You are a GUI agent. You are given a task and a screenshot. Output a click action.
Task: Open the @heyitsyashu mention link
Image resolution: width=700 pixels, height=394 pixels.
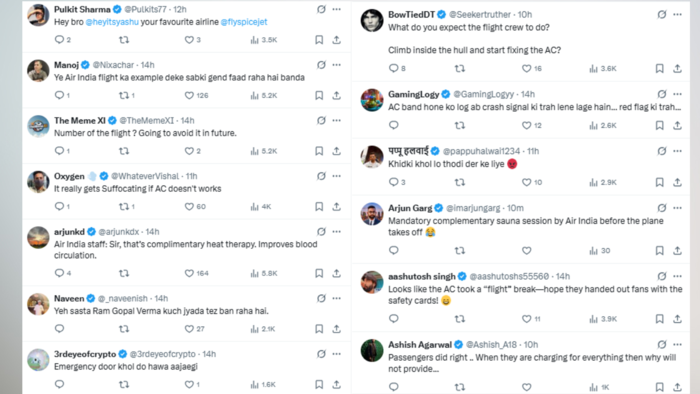point(112,22)
